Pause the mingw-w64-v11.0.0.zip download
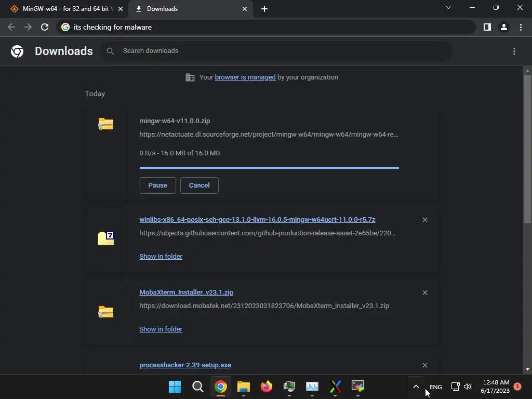 tap(157, 185)
